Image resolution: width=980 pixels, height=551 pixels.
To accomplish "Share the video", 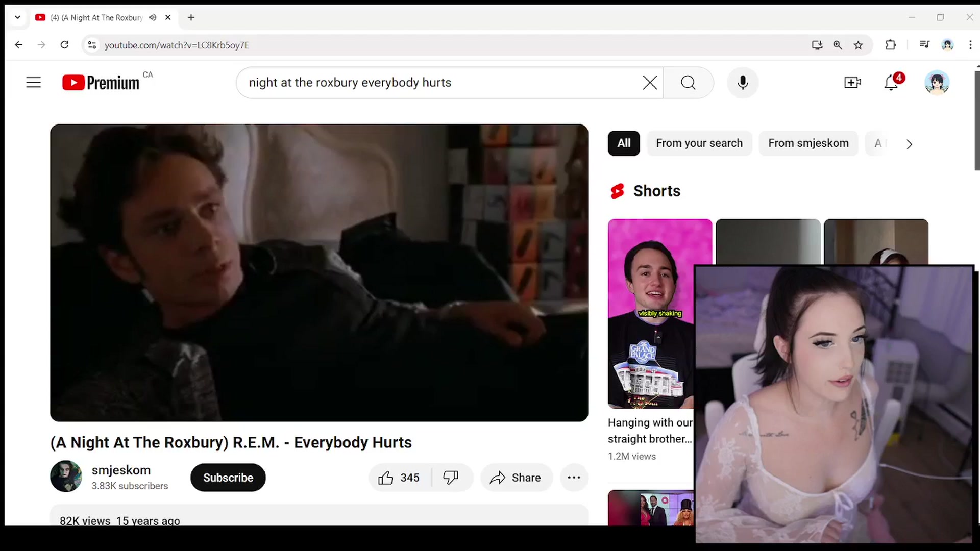I will point(516,478).
